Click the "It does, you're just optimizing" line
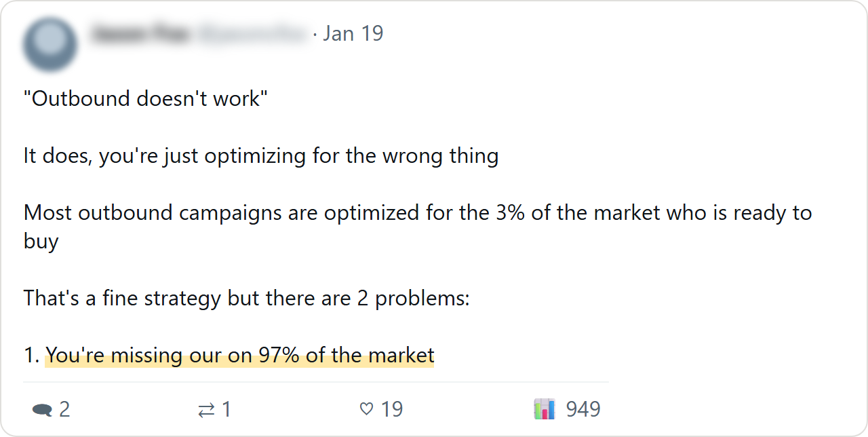This screenshot has height=437, width=868. [x=261, y=156]
